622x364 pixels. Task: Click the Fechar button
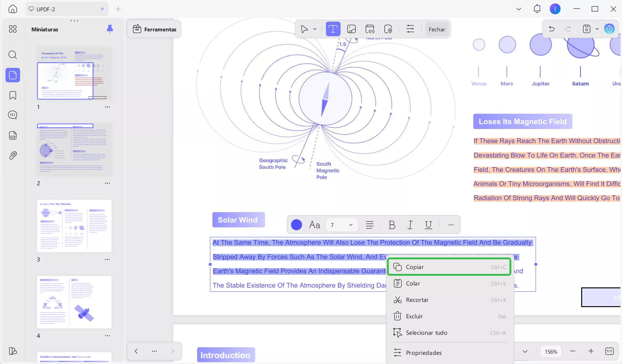437,29
